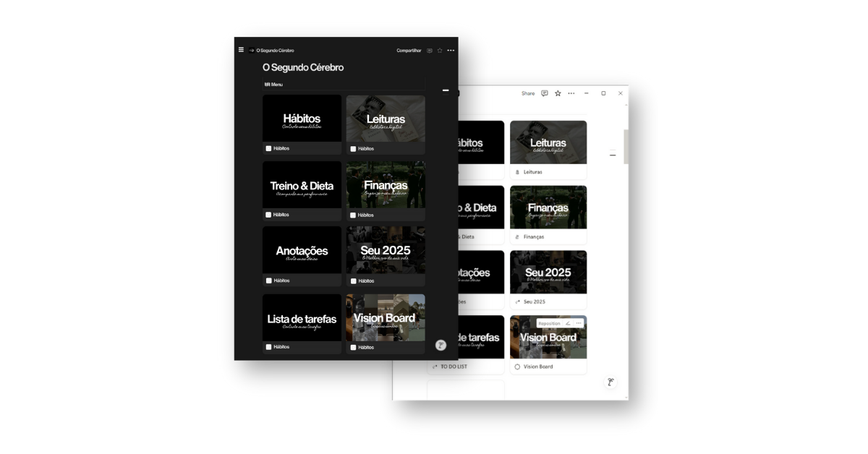The height and width of the screenshot is (454, 868).
Task: Open the three-dot menu in dark window
Action: click(451, 51)
